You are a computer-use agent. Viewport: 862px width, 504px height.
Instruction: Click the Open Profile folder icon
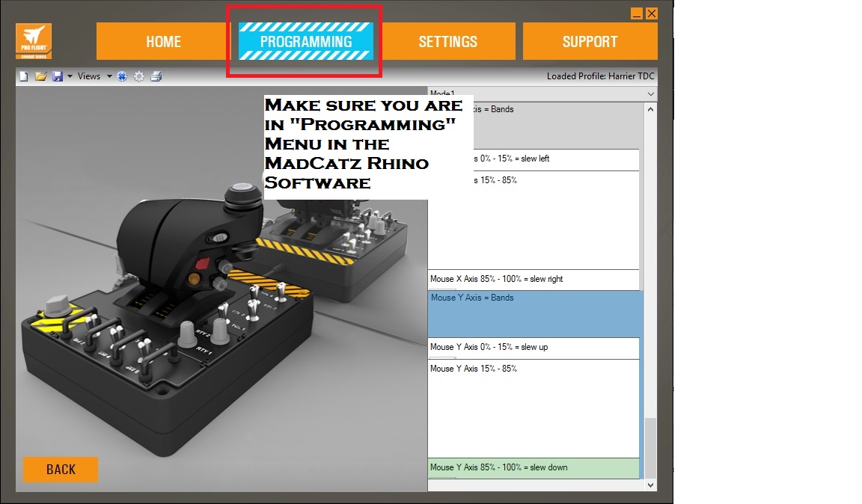point(41,76)
